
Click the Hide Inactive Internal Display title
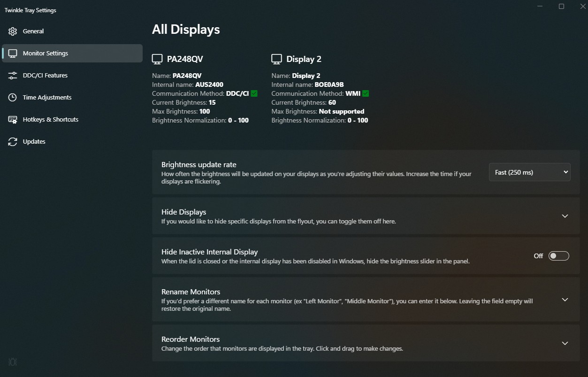tap(210, 252)
